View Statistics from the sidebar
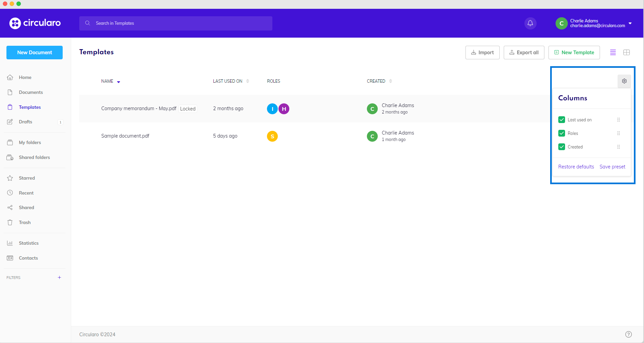The width and height of the screenshot is (644, 343). [x=29, y=243]
